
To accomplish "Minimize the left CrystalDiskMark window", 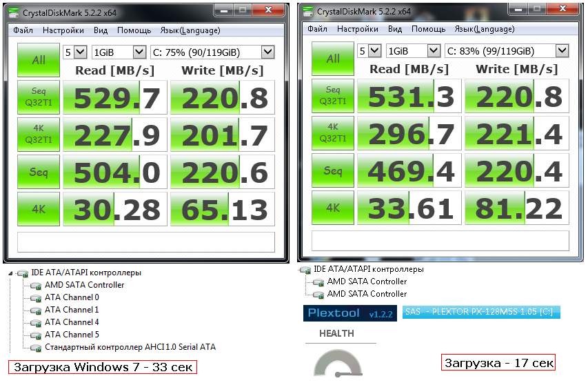I will click(x=224, y=10).
